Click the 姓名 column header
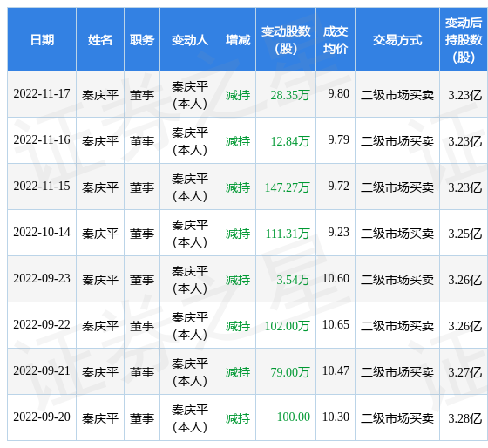488x448 pixels. (100, 40)
